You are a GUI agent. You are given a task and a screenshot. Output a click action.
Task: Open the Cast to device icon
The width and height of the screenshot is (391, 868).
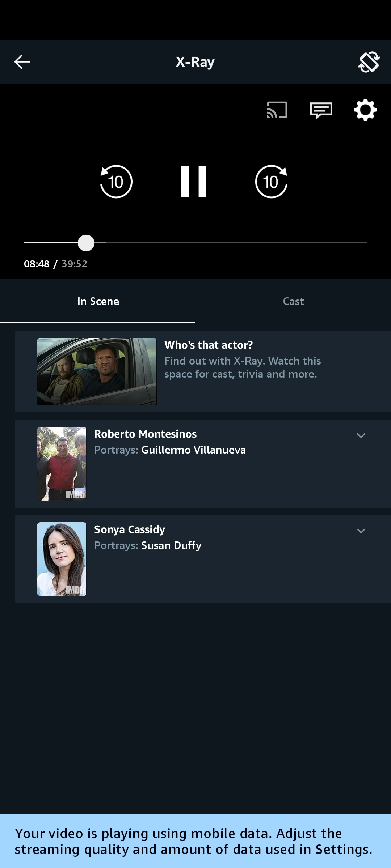point(277,110)
